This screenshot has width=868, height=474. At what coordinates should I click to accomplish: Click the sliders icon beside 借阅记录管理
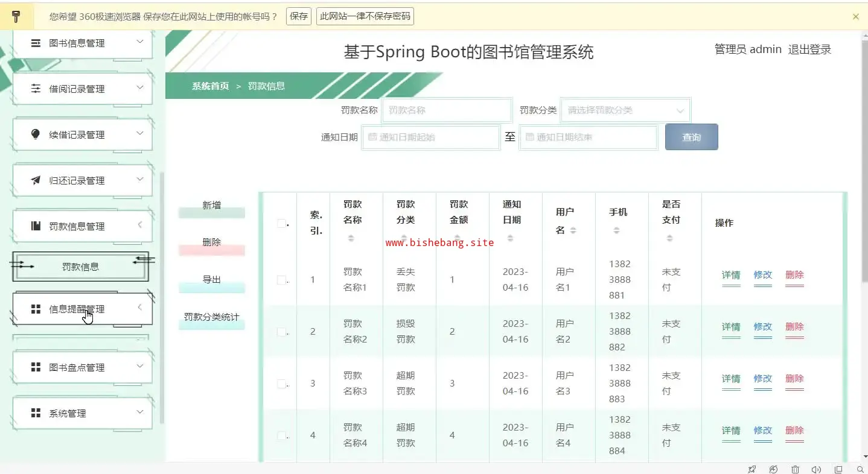[x=36, y=89]
